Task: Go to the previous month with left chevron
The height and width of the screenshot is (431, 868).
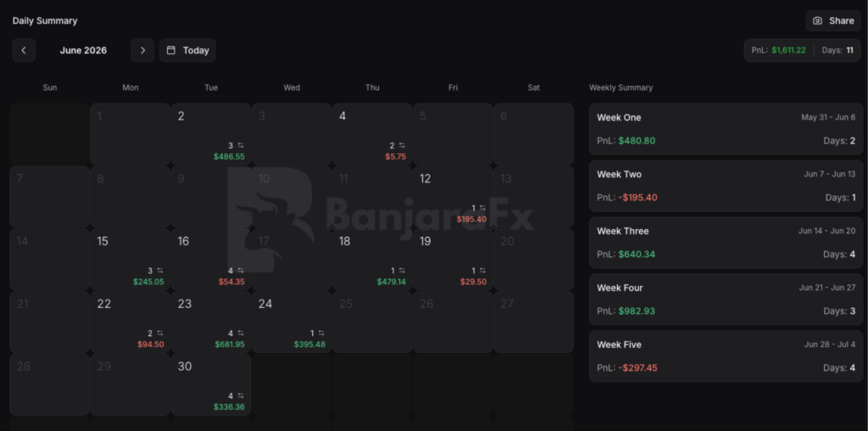Action: [x=24, y=50]
